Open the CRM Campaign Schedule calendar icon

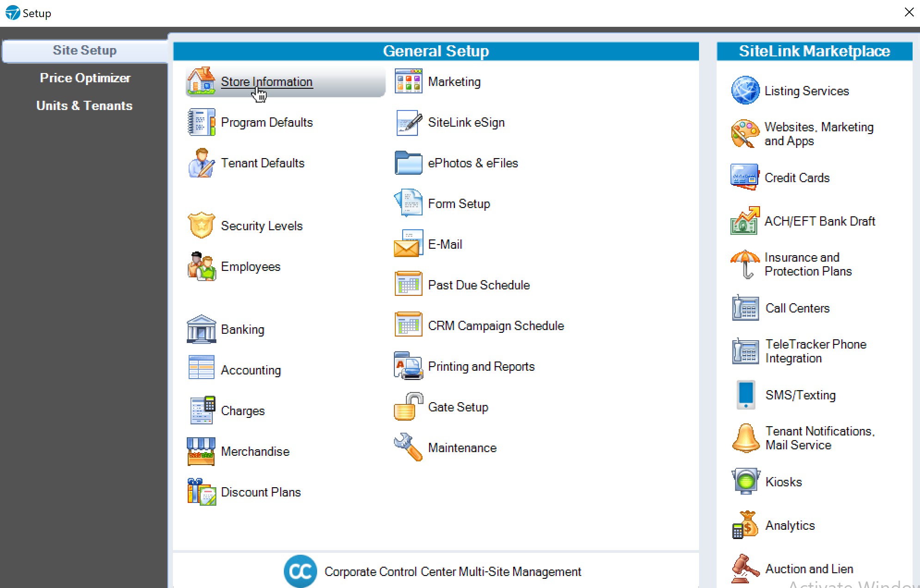point(408,324)
